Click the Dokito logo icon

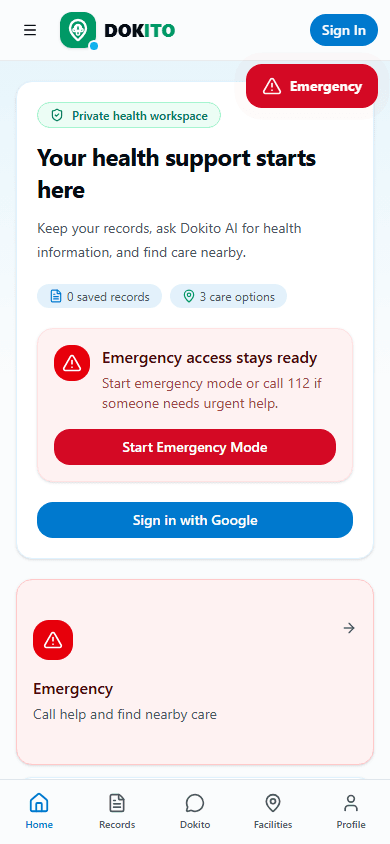[x=78, y=30]
